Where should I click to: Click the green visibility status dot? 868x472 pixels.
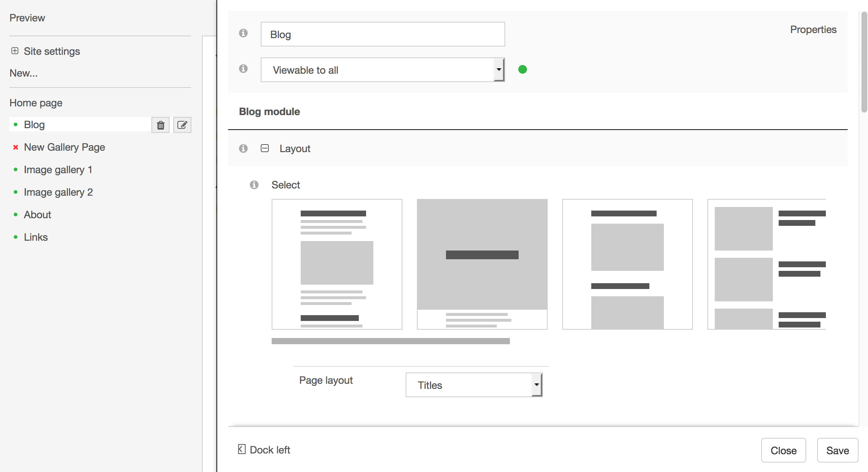point(523,69)
